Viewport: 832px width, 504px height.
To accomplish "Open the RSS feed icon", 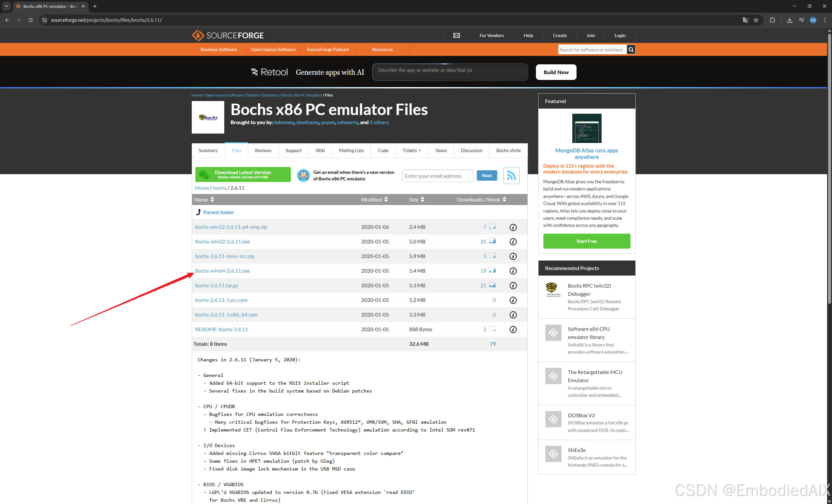I will click(511, 175).
